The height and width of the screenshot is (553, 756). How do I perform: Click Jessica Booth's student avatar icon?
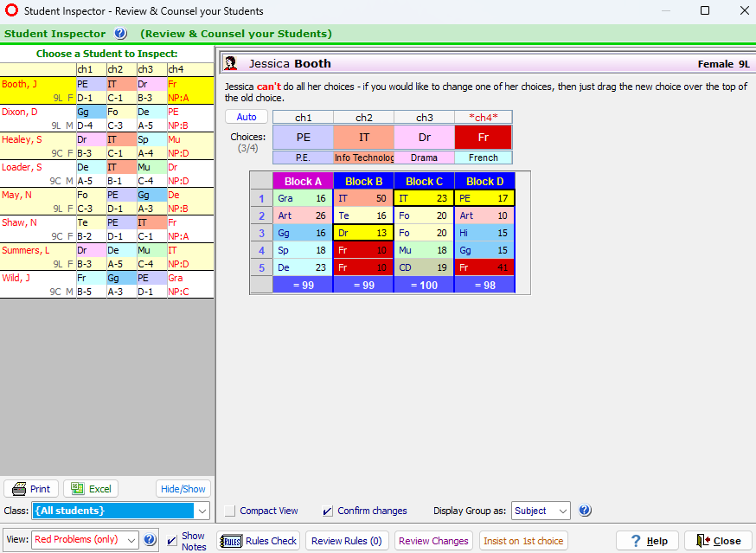pyautogui.click(x=230, y=63)
